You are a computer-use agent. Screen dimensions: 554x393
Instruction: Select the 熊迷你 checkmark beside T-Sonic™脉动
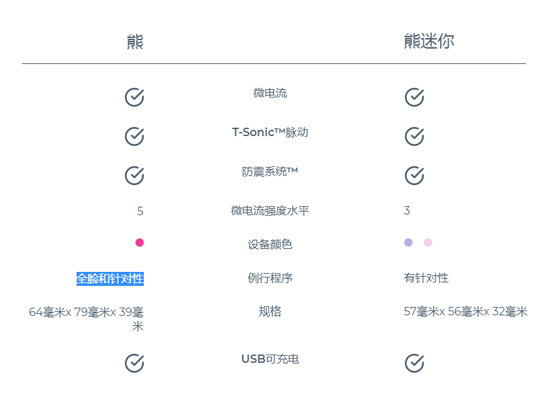[x=414, y=136]
